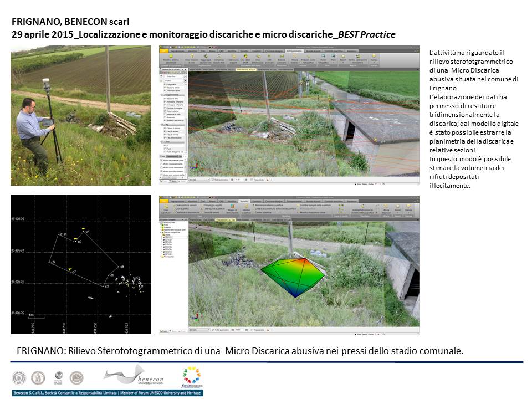Click Esporta panorami ribbon icon
Screen dimensions: 532x399
click(282, 58)
